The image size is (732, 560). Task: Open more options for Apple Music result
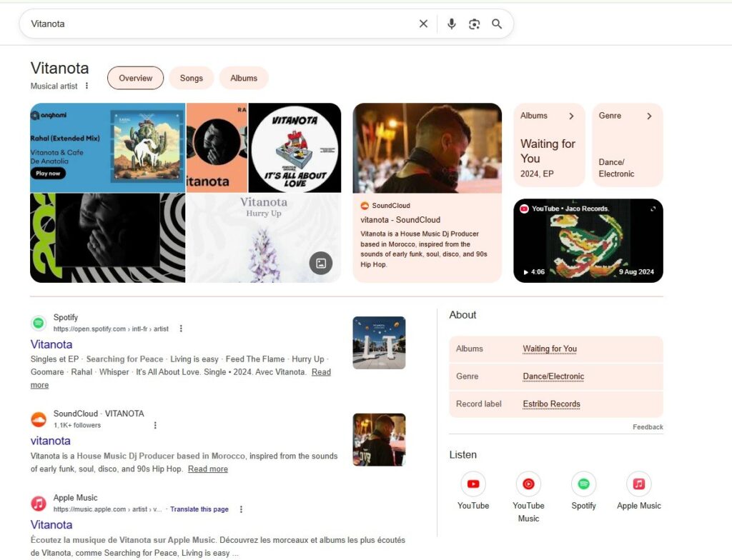click(241, 509)
